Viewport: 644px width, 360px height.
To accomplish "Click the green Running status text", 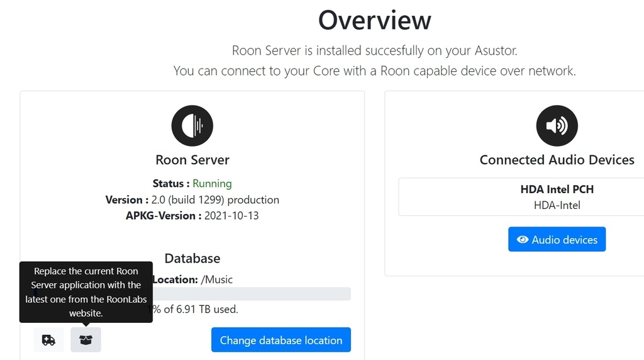I will [212, 184].
